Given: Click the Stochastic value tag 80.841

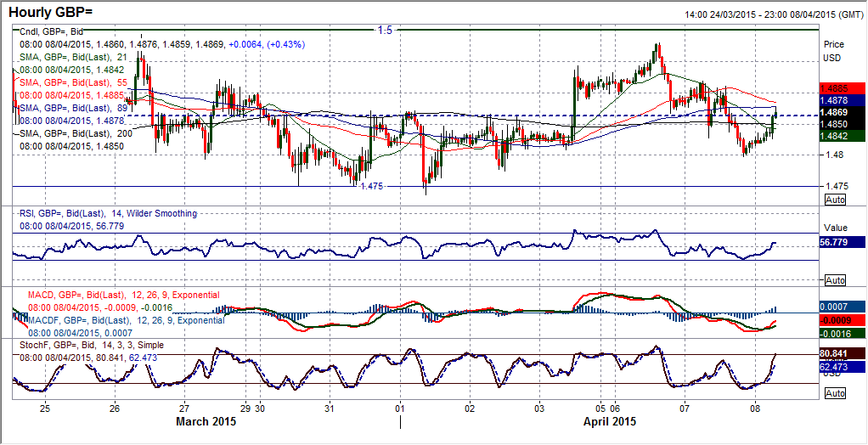Looking at the screenshot, I should point(842,354).
